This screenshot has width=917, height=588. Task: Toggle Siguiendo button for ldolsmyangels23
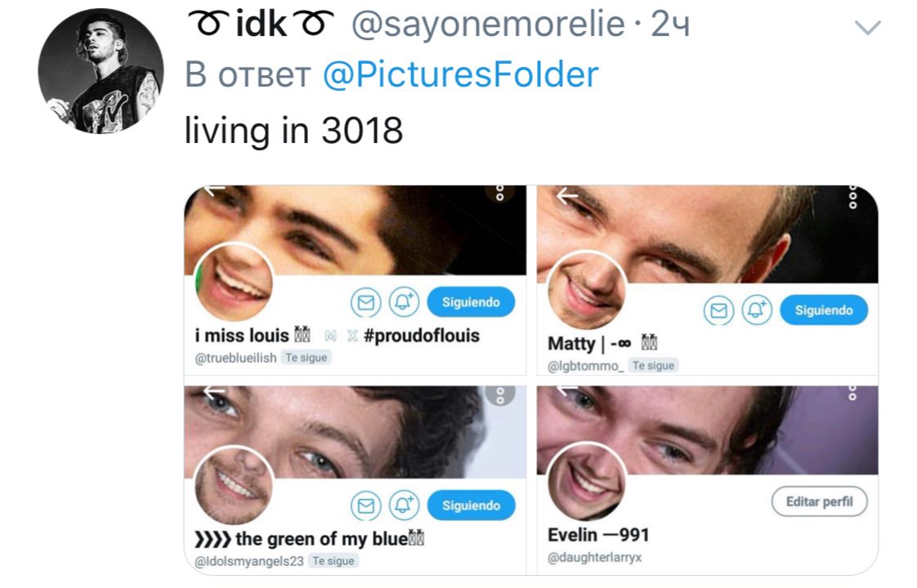(471, 506)
